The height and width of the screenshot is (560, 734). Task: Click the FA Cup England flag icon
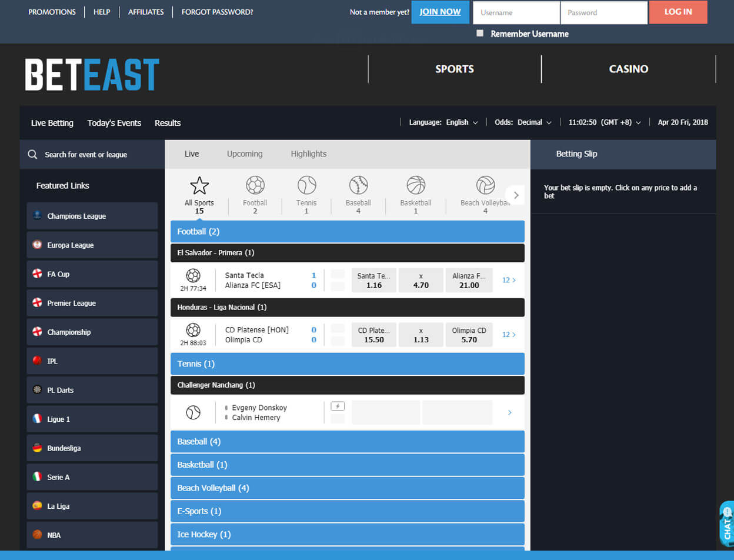tap(37, 274)
